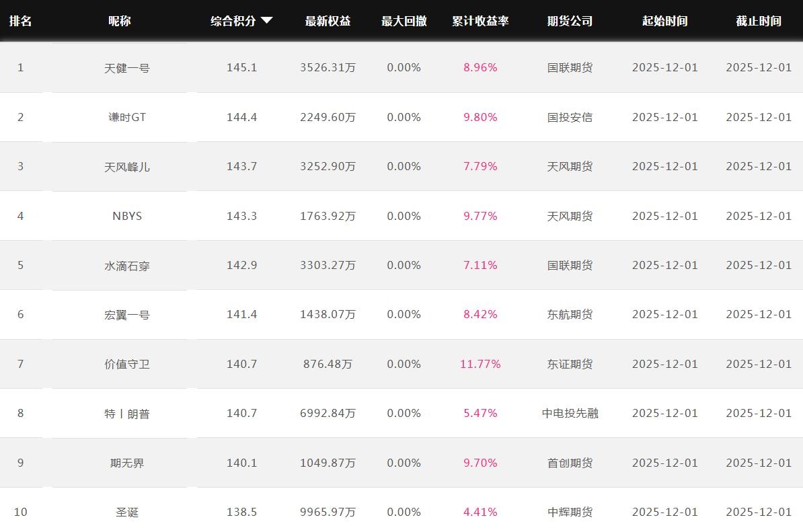Open 宏翼一号 trader page
803x532 pixels.
(126, 315)
